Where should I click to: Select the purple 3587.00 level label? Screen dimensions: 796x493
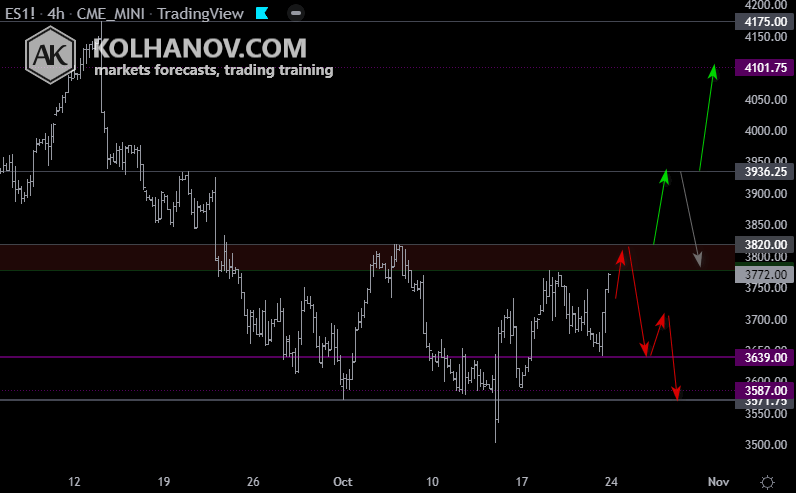click(765, 390)
